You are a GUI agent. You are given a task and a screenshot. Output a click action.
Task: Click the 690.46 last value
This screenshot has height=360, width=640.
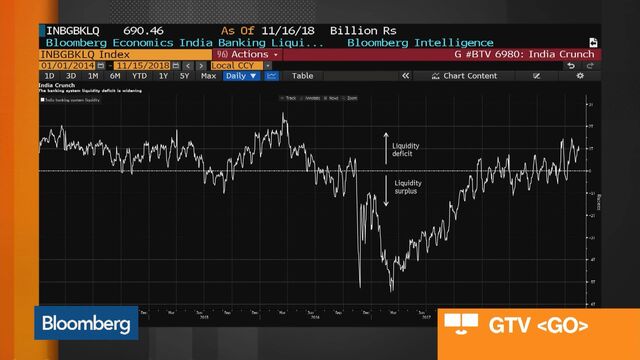click(x=143, y=31)
